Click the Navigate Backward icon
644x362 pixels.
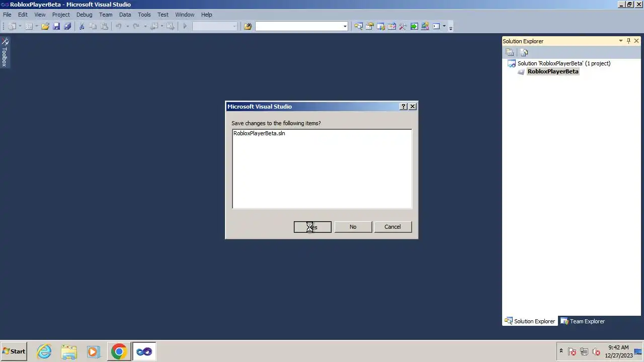pos(154,26)
